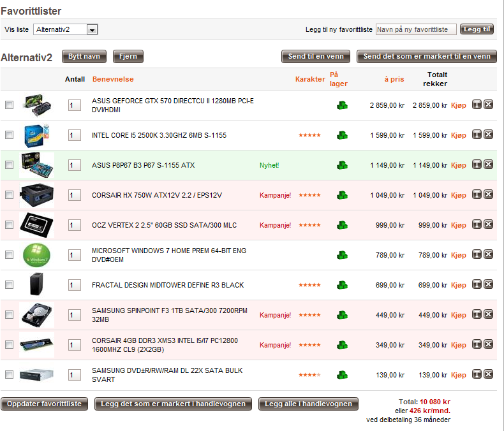This screenshot has width=504, height=431.
Task: Remove Intel Core i5 2500K with X icon
Action: click(488, 135)
